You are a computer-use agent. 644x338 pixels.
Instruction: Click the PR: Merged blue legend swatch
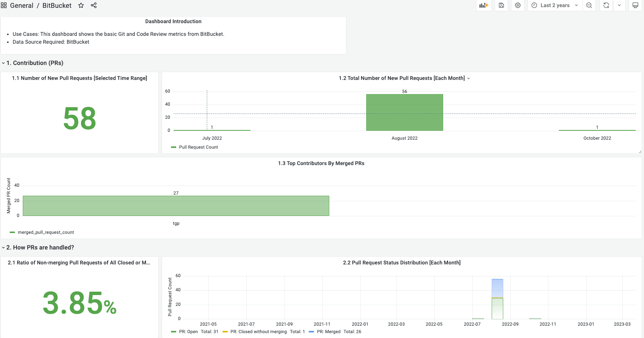point(311,332)
